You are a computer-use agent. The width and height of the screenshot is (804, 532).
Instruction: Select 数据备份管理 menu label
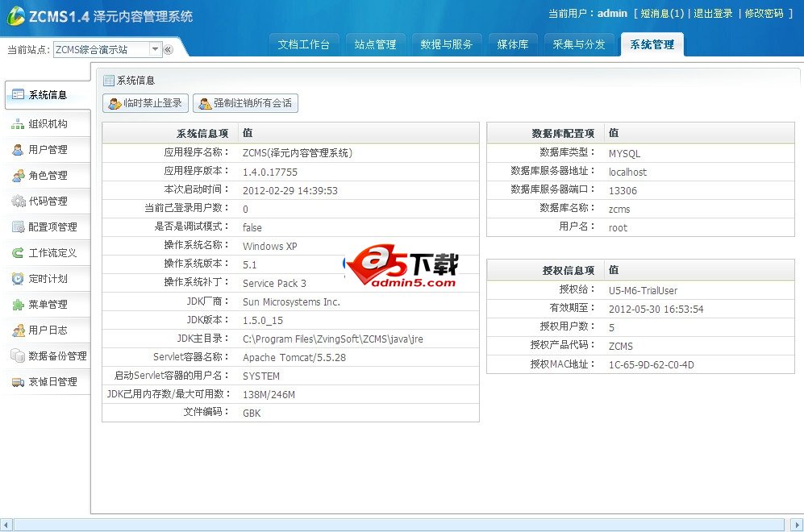57,355
